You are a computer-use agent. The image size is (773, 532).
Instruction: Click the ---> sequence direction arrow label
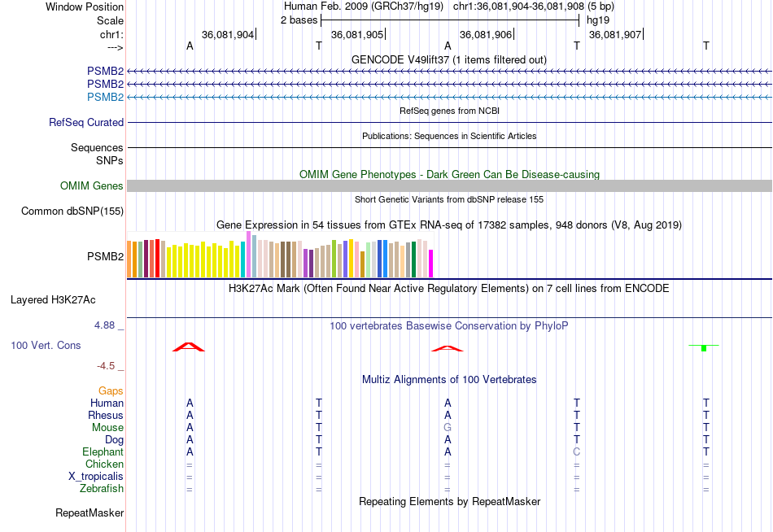pyautogui.click(x=116, y=47)
